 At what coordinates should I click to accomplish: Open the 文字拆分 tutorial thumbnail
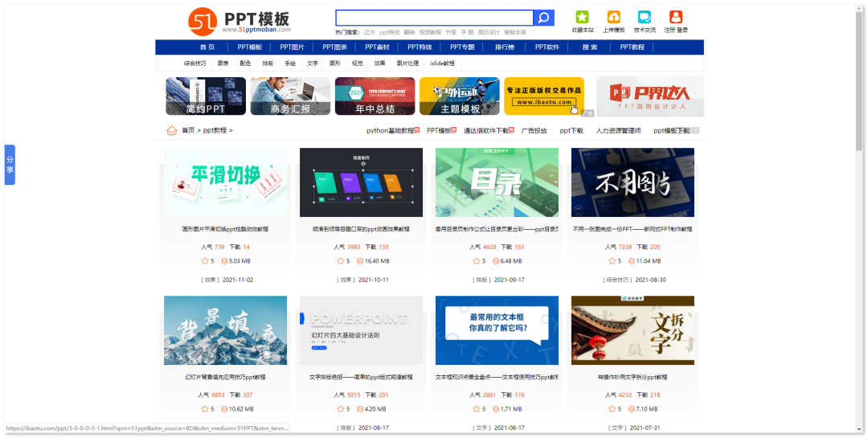pos(633,330)
